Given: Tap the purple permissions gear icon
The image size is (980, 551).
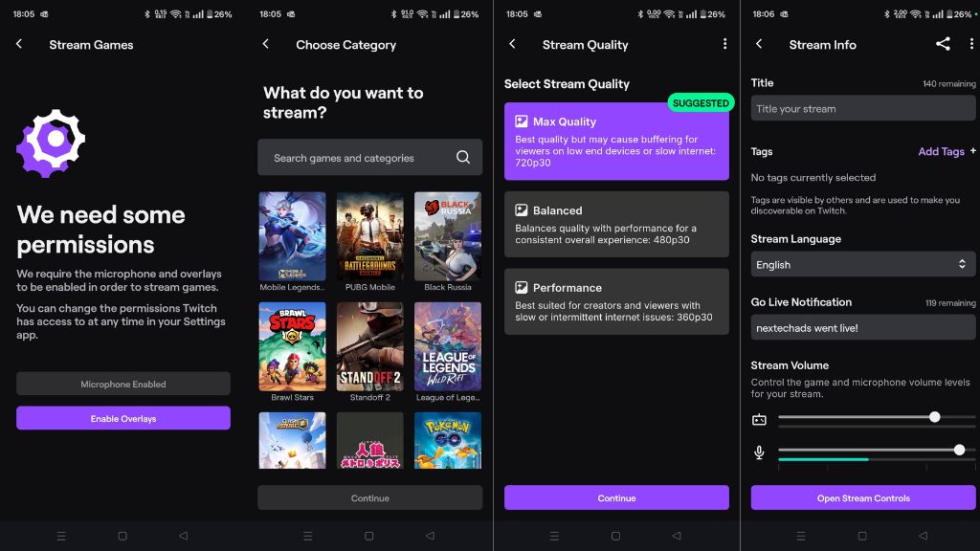Looking at the screenshot, I should pos(52,143).
